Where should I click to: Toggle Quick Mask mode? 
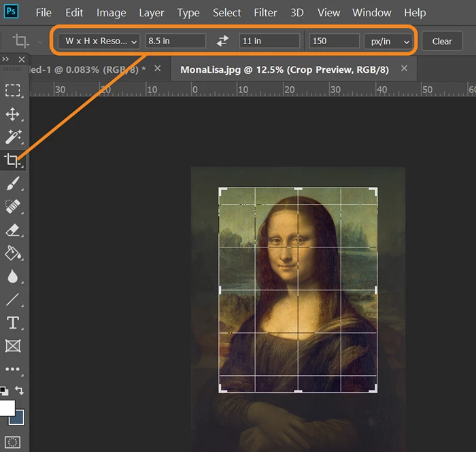pos(12,442)
